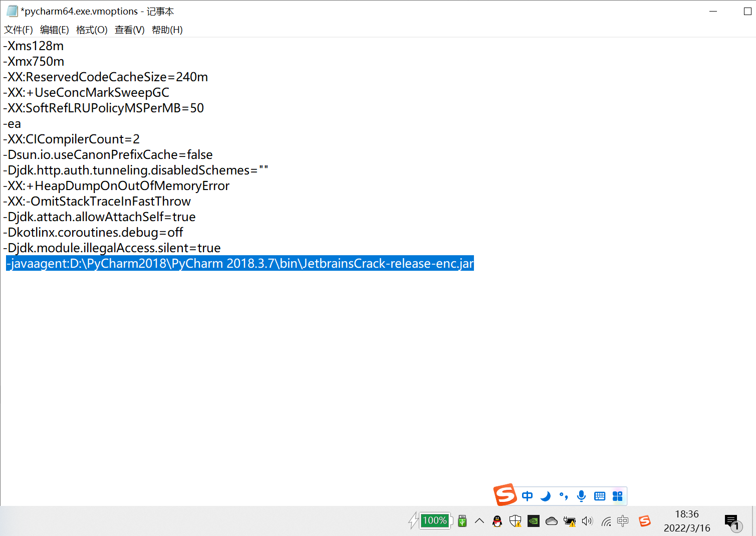Open the volume speaker tray icon
This screenshot has height=536, width=756.
pyautogui.click(x=588, y=521)
